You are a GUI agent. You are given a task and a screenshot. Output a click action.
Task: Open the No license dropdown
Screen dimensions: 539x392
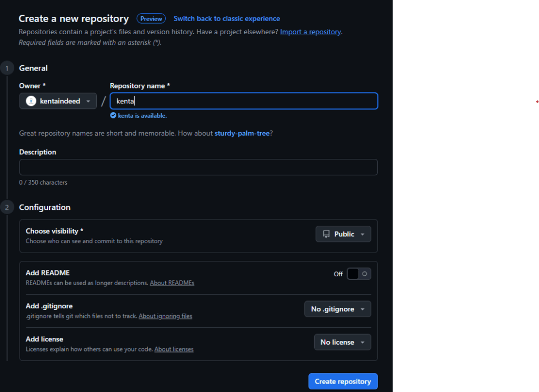tap(342, 342)
